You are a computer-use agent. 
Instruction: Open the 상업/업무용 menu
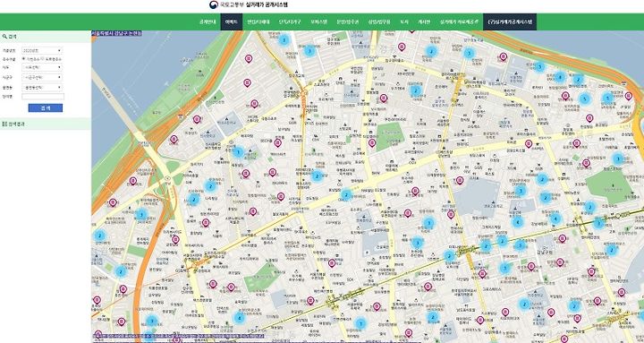pyautogui.click(x=379, y=21)
